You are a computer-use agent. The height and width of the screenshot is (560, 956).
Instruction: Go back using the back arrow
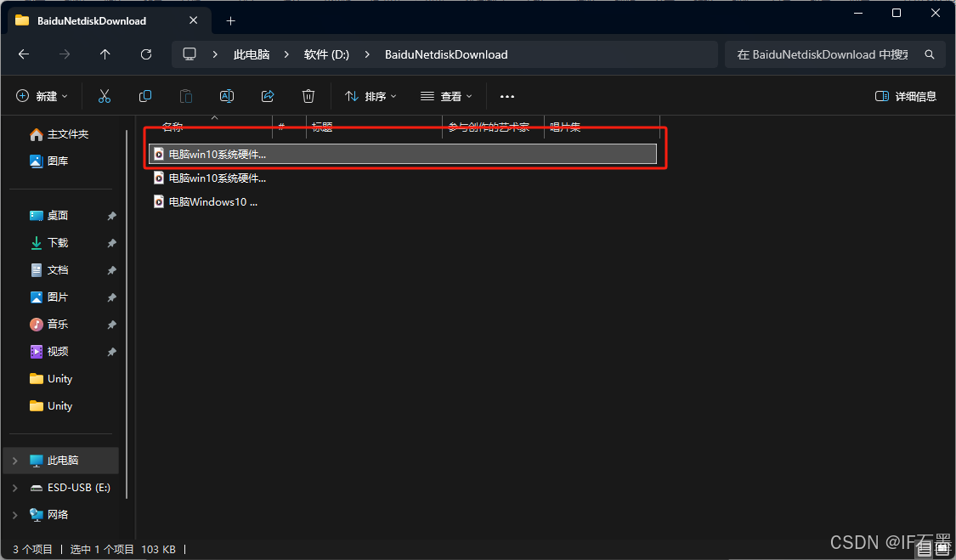24,54
